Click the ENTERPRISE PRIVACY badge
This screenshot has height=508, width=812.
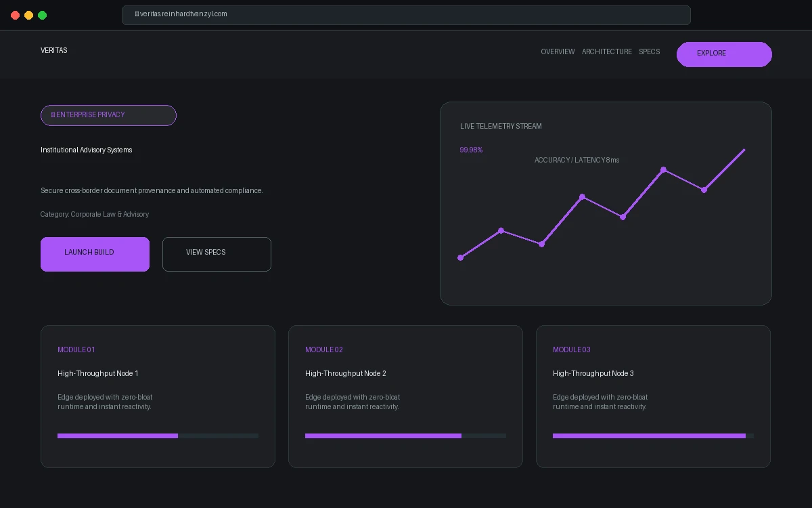pyautogui.click(x=108, y=115)
